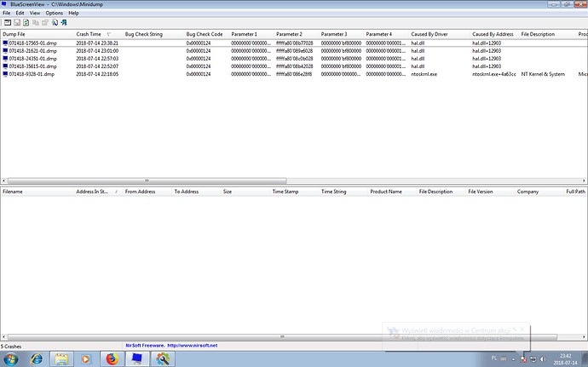This screenshot has height=367, width=588.
Task: Open the Options menu
Action: (54, 14)
